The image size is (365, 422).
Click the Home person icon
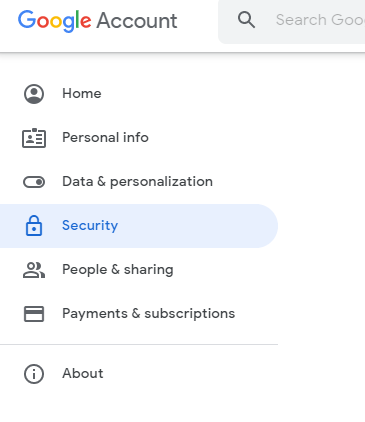[x=34, y=94]
